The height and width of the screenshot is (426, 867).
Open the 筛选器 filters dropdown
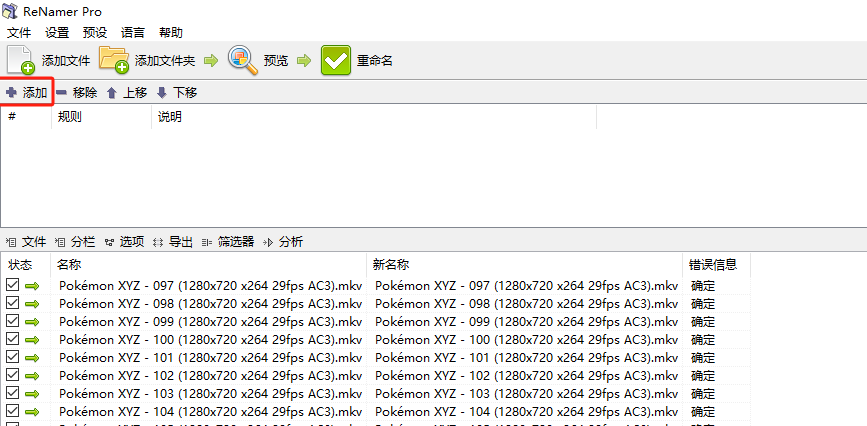[228, 242]
